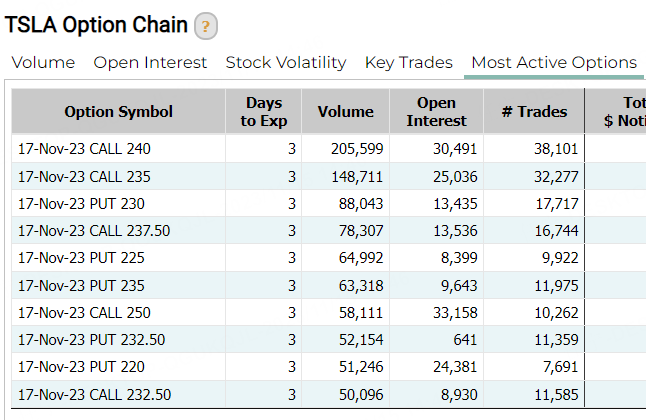Switch to the Volume tab
The height and width of the screenshot is (420, 646).
(43, 63)
